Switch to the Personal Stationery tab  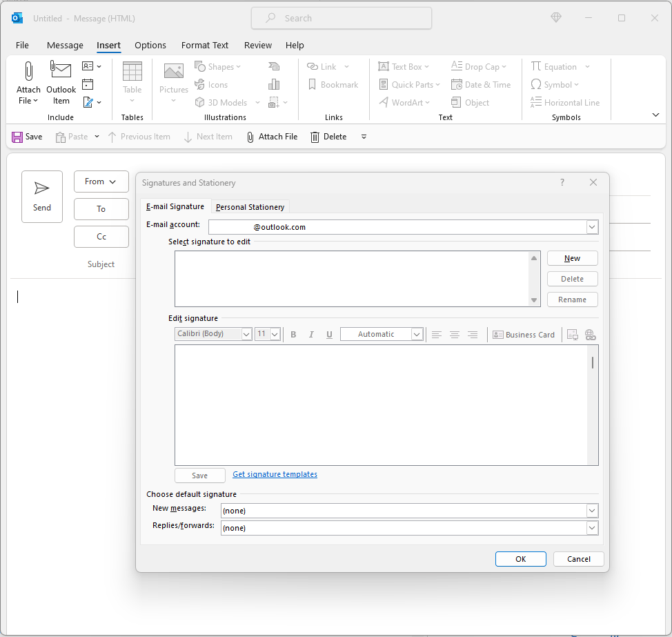click(250, 207)
